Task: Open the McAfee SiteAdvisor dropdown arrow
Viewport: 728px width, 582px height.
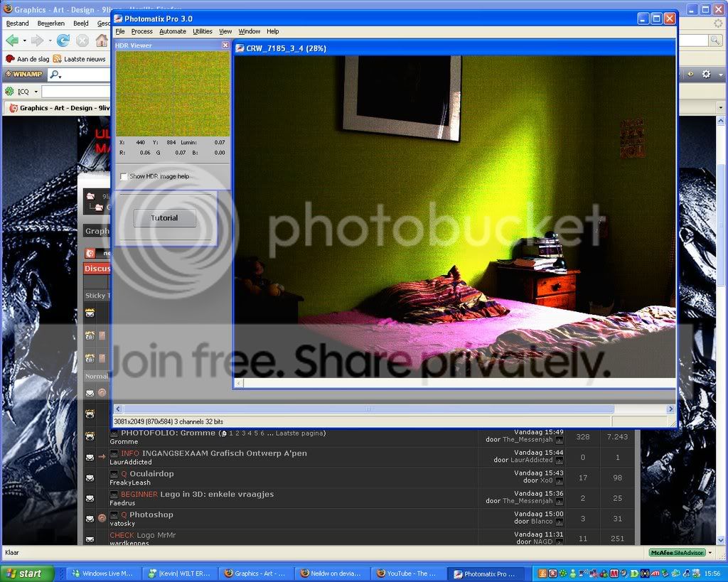Action: 710,553
